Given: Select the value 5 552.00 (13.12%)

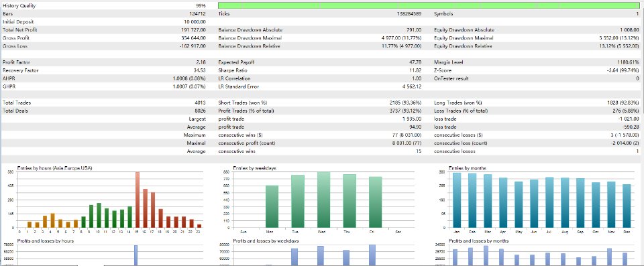Looking at the screenshot, I should 619,38.
